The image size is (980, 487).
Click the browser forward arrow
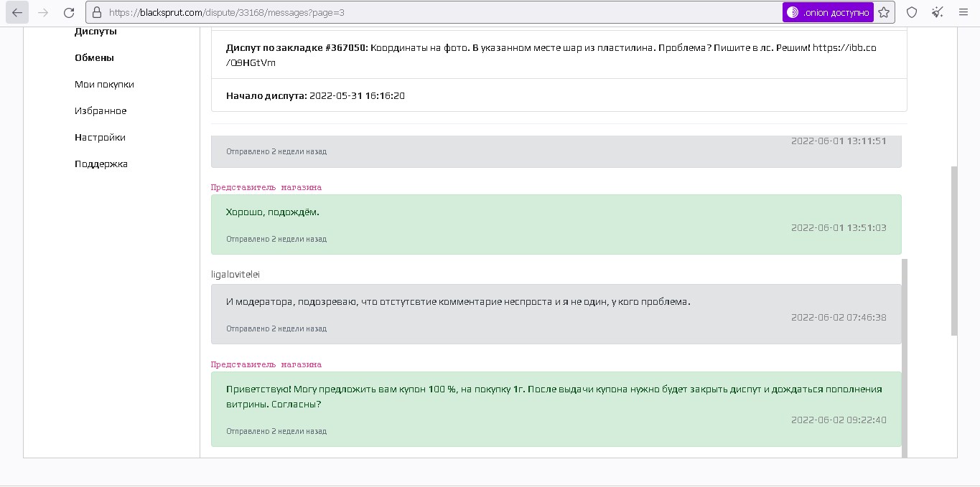[x=43, y=12]
